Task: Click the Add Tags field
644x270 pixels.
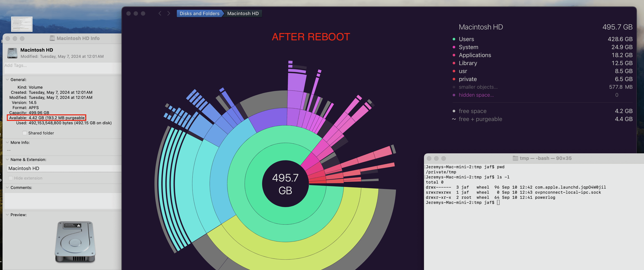Action: coord(63,68)
